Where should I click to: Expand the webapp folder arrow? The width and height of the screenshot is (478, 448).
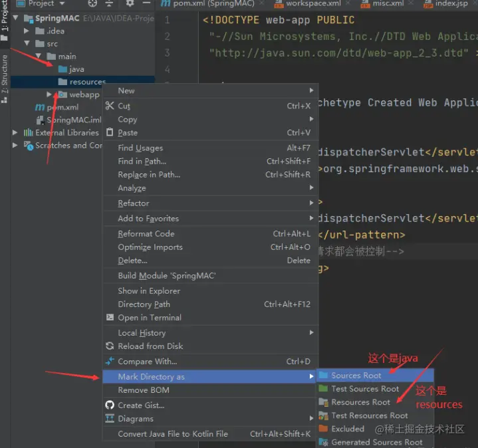49,94
